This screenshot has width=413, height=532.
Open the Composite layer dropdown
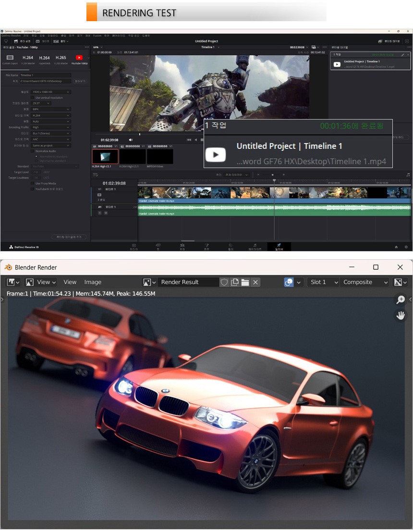(x=364, y=282)
